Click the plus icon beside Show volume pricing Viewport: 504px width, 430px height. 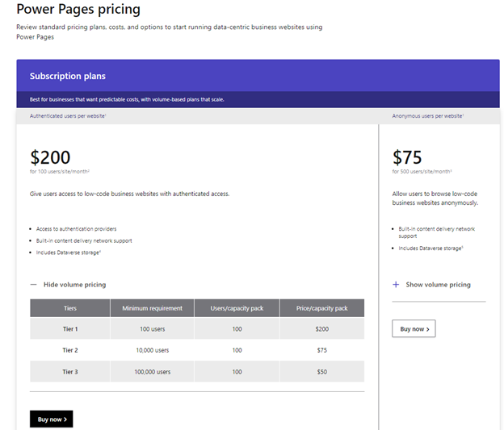click(396, 285)
